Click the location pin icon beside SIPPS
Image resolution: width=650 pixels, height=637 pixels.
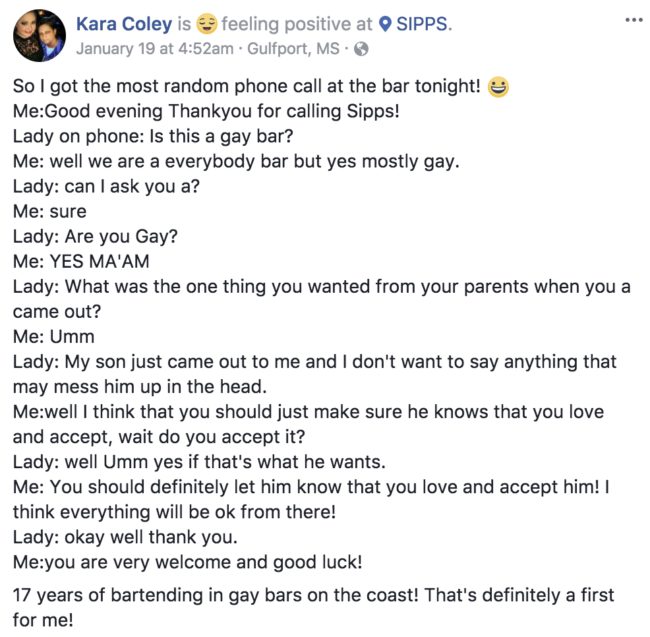[x=385, y=23]
